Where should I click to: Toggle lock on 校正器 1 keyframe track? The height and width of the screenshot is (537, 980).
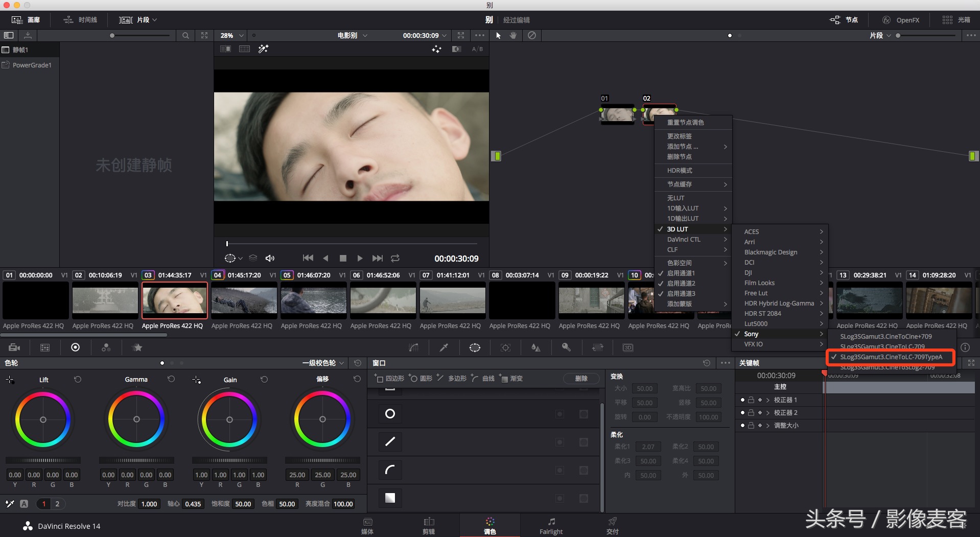751,400
